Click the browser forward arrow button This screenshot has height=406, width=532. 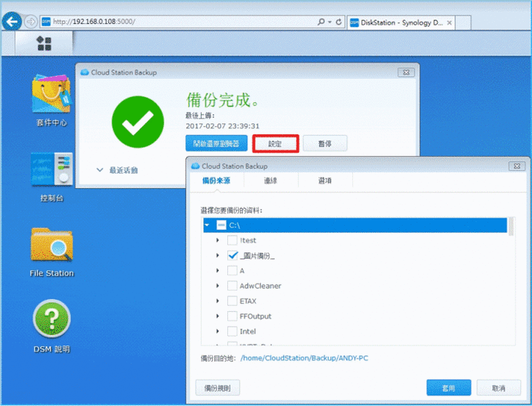coord(31,22)
